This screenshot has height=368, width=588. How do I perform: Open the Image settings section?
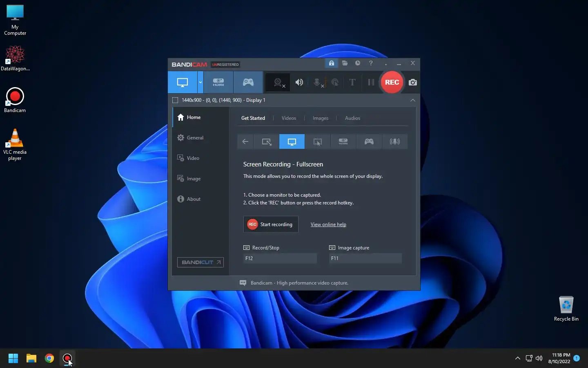[200, 179]
